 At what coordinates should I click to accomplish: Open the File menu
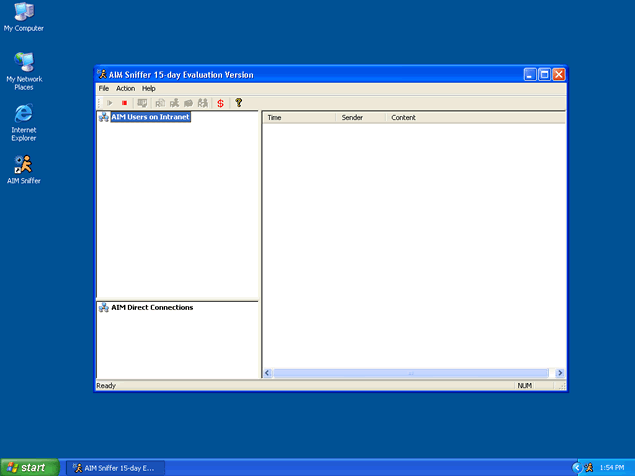pos(103,88)
